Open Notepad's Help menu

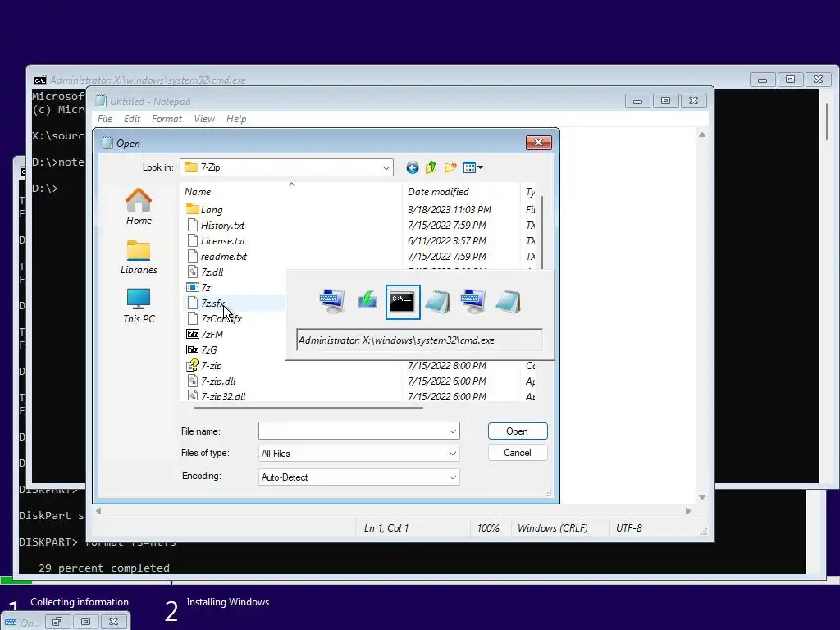[236, 119]
